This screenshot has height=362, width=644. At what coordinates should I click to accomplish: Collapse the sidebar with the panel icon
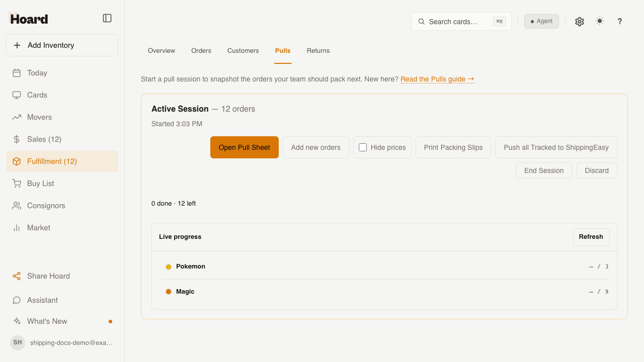pos(107,18)
